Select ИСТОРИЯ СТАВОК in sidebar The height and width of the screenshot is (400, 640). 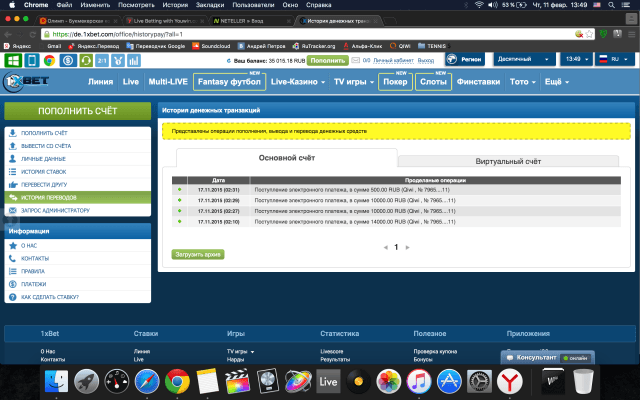(78, 172)
